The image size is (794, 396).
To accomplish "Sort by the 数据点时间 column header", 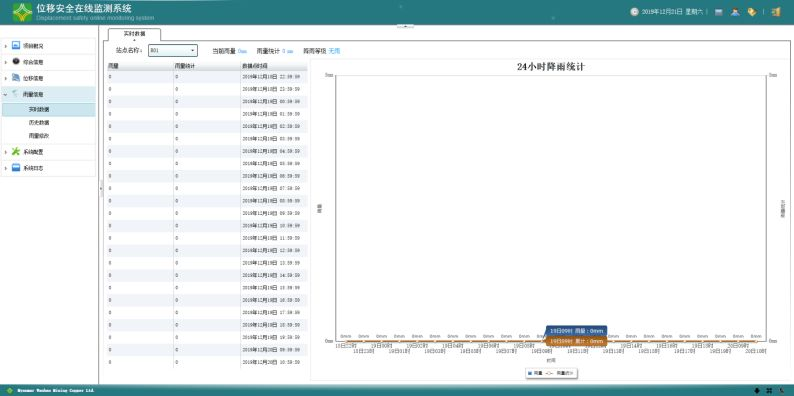I will [x=274, y=66].
